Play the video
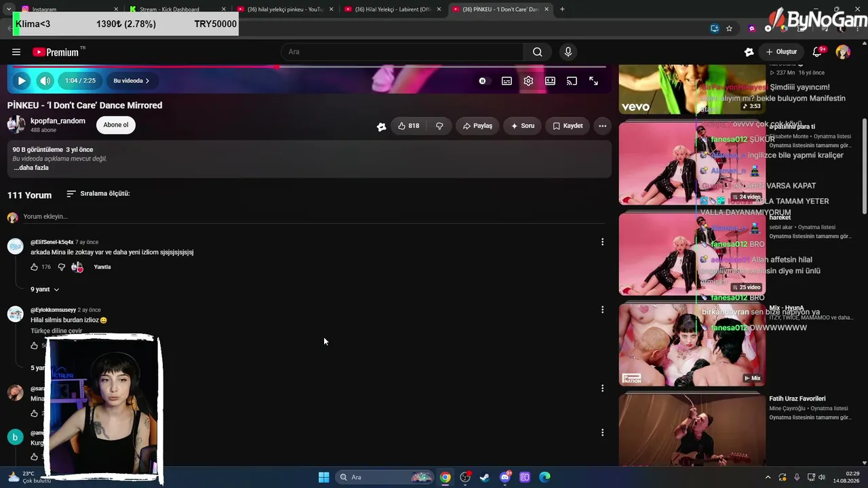 pos(22,81)
